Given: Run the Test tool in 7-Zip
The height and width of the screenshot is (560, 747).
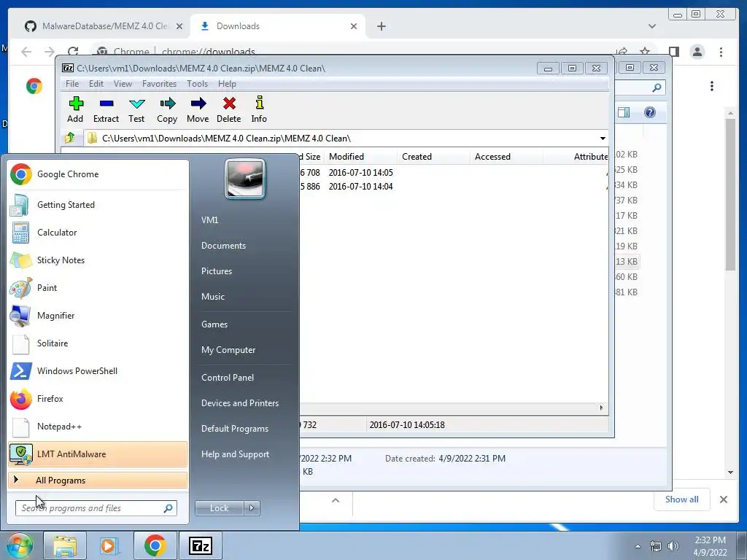Looking at the screenshot, I should 136,109.
